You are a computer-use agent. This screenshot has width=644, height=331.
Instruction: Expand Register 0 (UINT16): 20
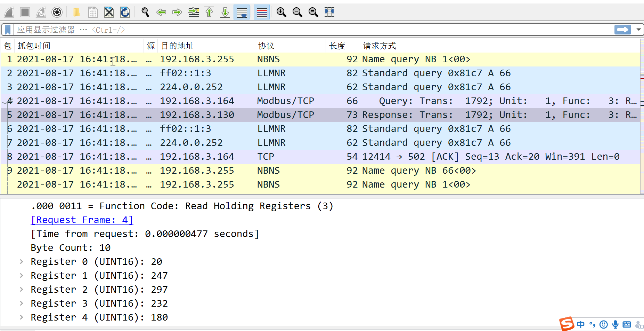(22, 261)
